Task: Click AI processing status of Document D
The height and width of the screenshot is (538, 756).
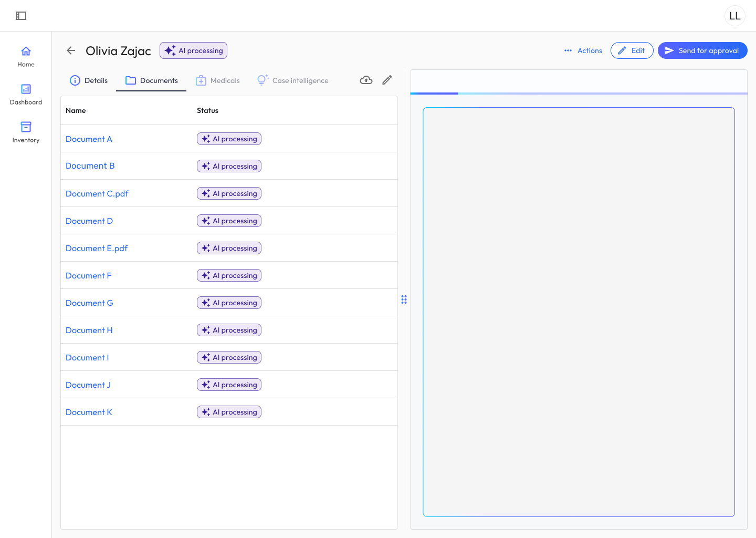Action: pyautogui.click(x=229, y=221)
